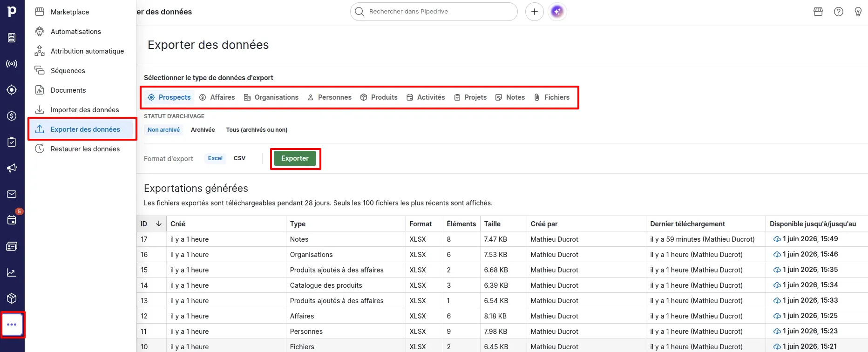Click the plus quick-add button
The width and height of the screenshot is (868, 352).
535,12
